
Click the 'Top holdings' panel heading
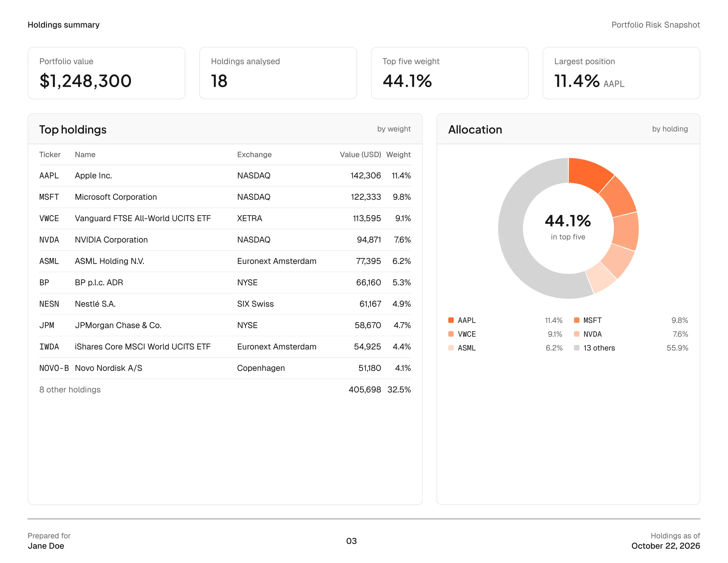(73, 129)
